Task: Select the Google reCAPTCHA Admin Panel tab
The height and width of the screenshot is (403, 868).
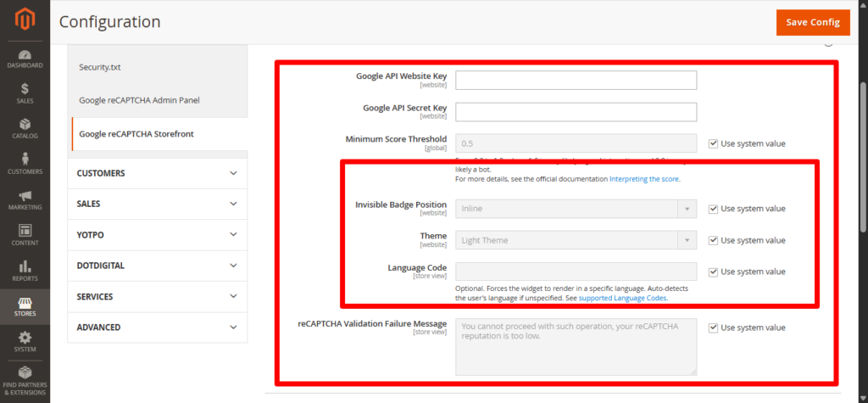Action: [139, 100]
